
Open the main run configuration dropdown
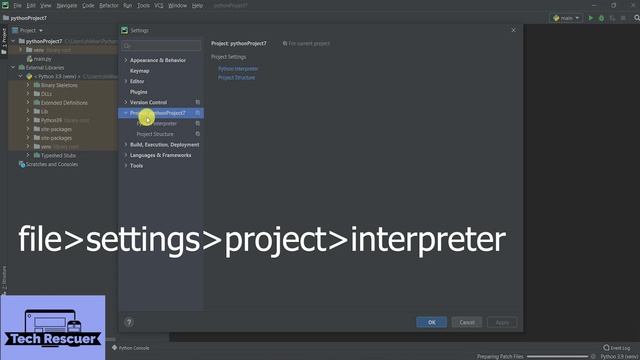coord(566,18)
